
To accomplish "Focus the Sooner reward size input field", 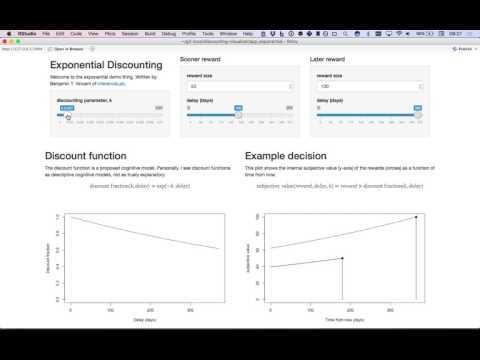I will pyautogui.click(x=240, y=86).
